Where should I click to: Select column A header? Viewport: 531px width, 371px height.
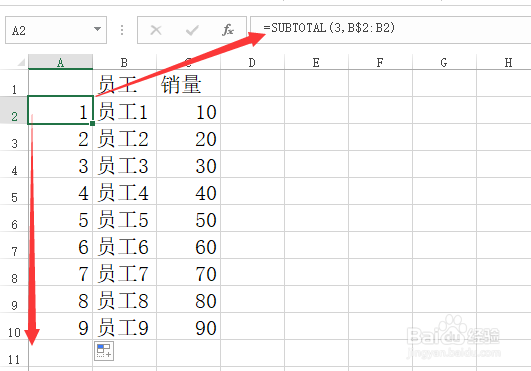[x=60, y=62]
